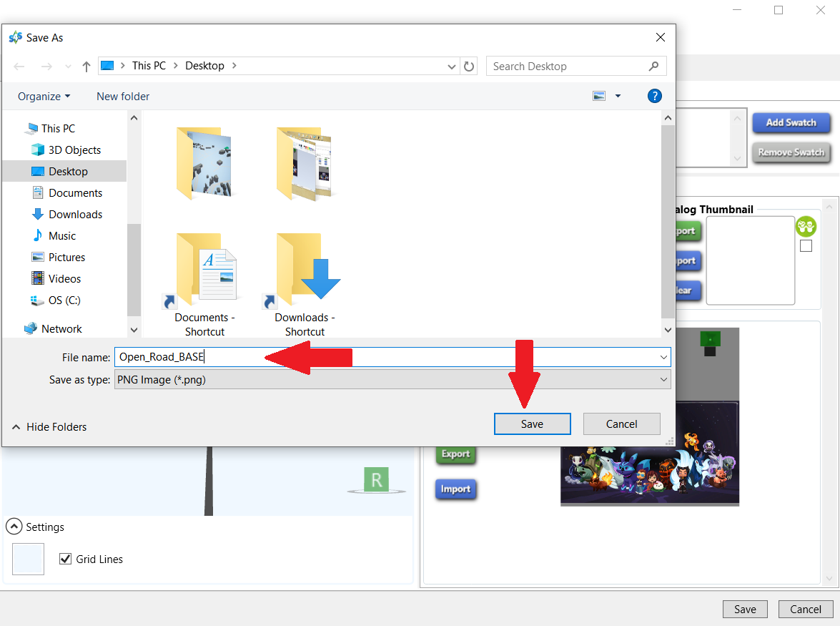Click the refresh icon in address bar
840x626 pixels.
(x=469, y=66)
